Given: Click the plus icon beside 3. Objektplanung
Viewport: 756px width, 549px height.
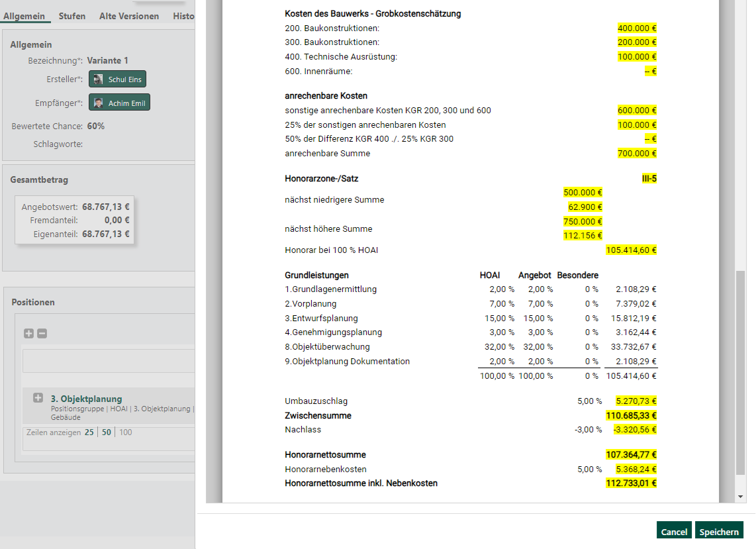Looking at the screenshot, I should pyautogui.click(x=38, y=398).
